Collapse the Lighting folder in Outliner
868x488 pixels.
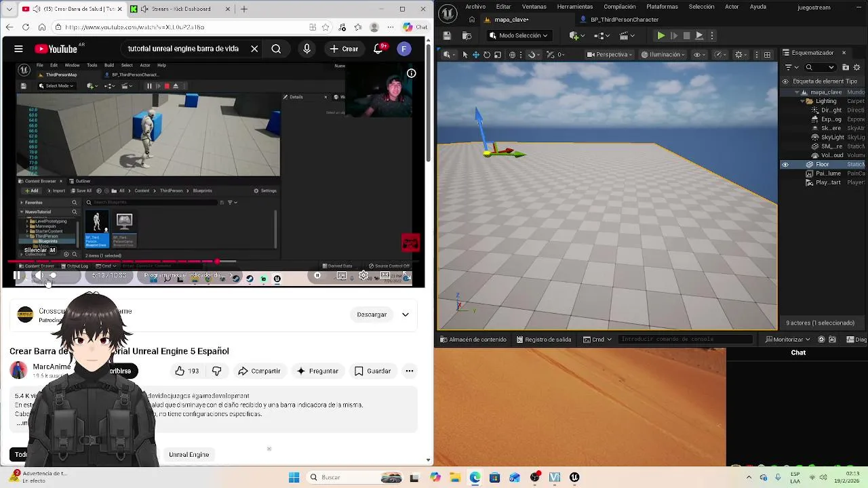pos(802,101)
